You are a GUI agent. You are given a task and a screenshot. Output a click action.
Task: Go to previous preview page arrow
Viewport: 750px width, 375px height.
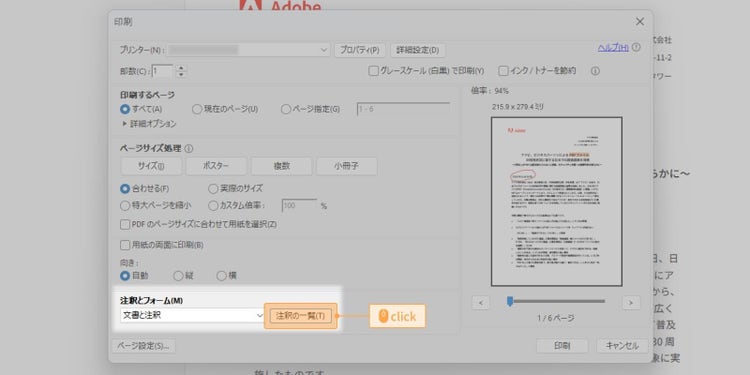[x=481, y=302]
